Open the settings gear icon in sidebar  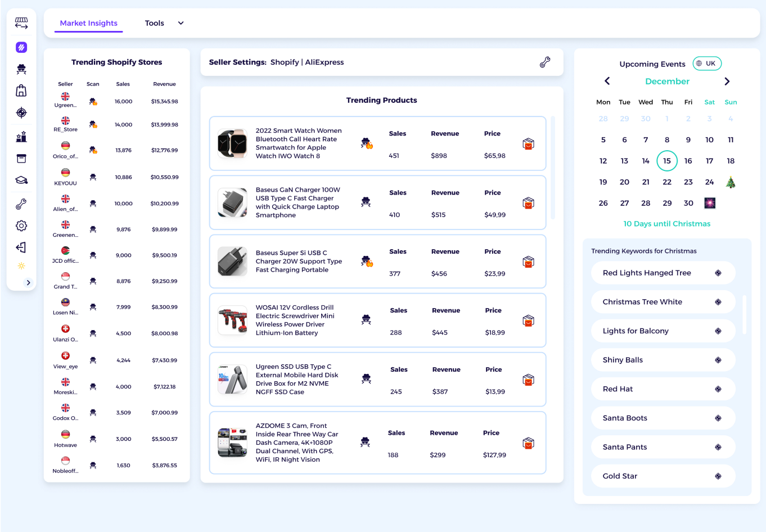[21, 226]
